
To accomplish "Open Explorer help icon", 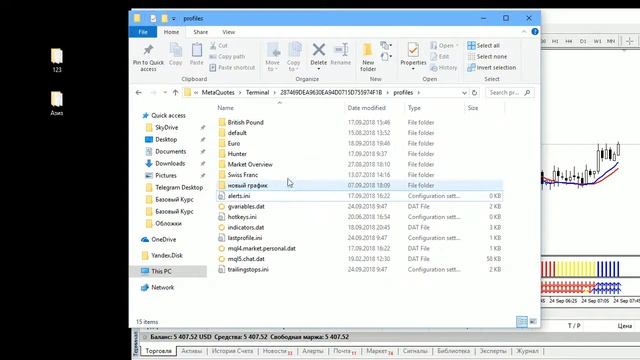I will tap(535, 32).
